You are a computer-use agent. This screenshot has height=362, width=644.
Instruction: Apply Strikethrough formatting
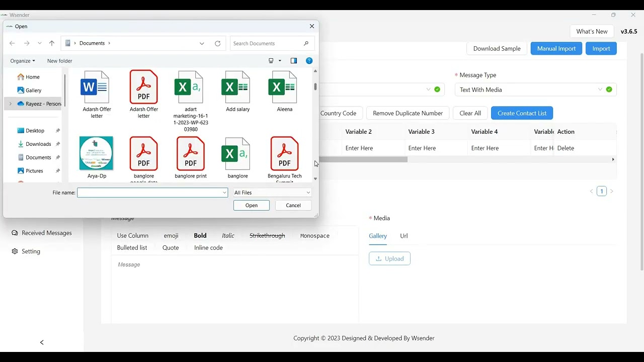267,235
